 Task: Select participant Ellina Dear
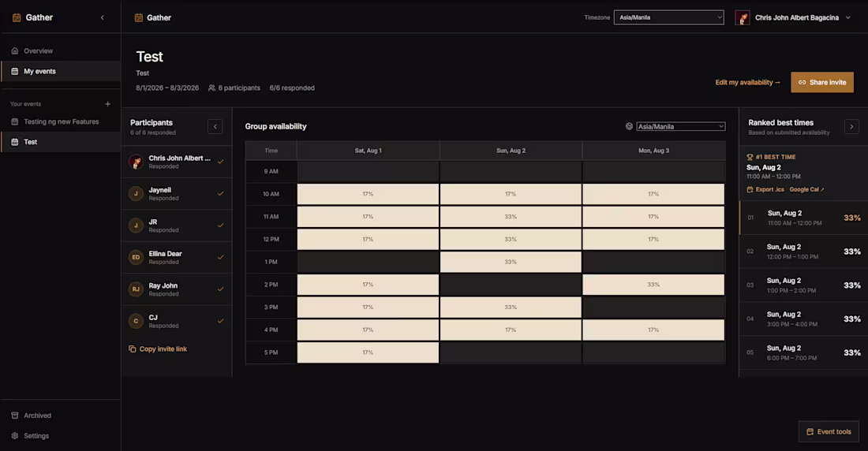point(177,258)
